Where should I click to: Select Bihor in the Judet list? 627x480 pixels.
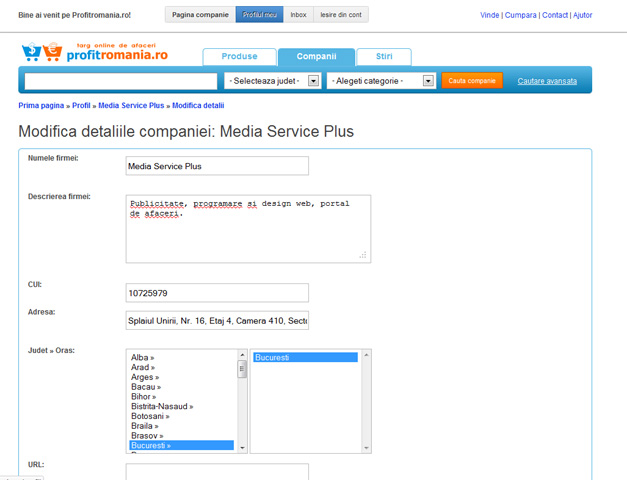pyautogui.click(x=143, y=397)
